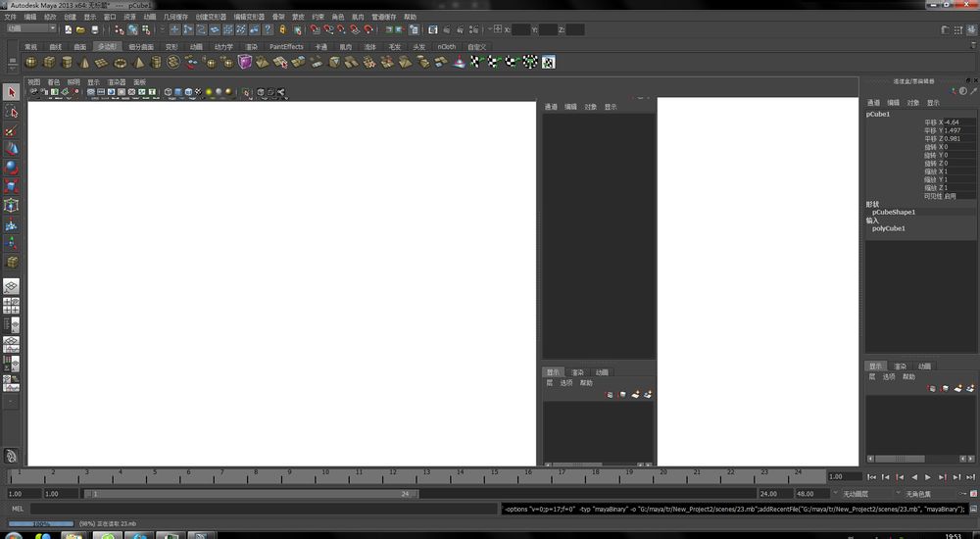Click the polygon torus shelf icon

pos(120,63)
